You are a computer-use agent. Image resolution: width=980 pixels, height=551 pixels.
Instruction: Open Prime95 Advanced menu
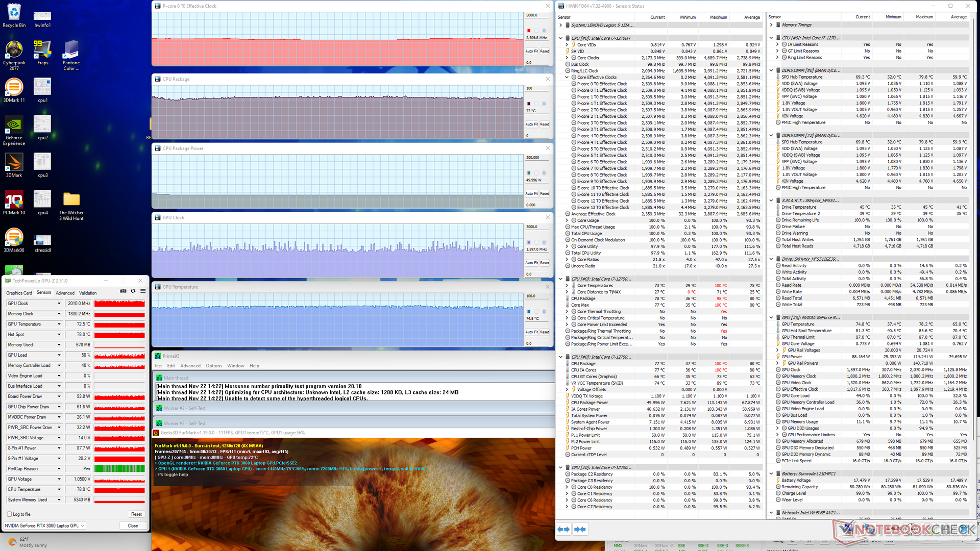pos(190,366)
